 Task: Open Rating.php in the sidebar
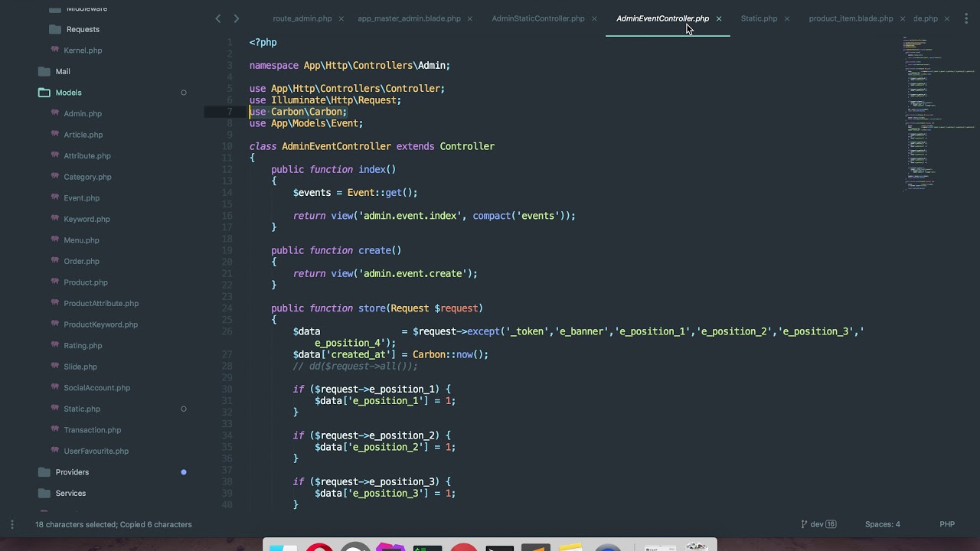tap(83, 346)
